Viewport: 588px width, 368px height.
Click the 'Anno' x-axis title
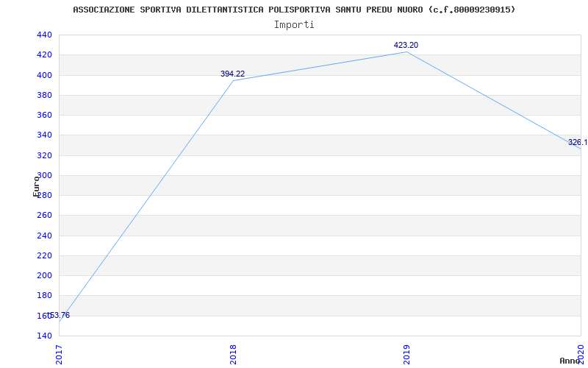click(x=570, y=361)
